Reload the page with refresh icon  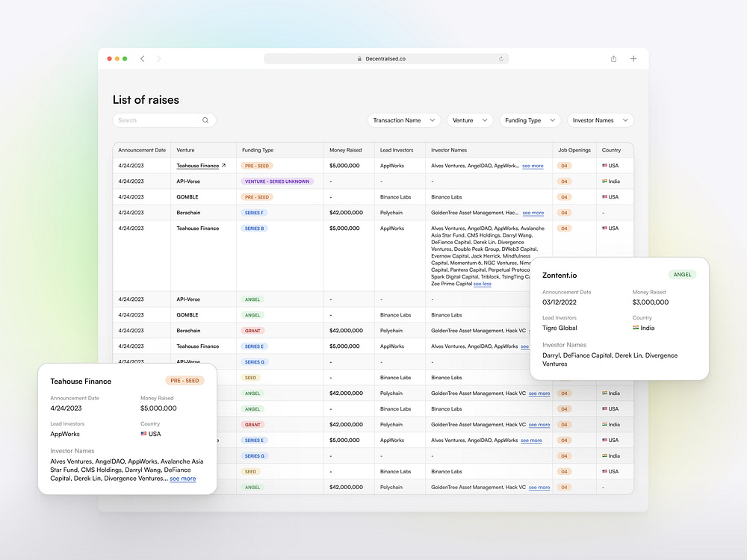click(500, 59)
